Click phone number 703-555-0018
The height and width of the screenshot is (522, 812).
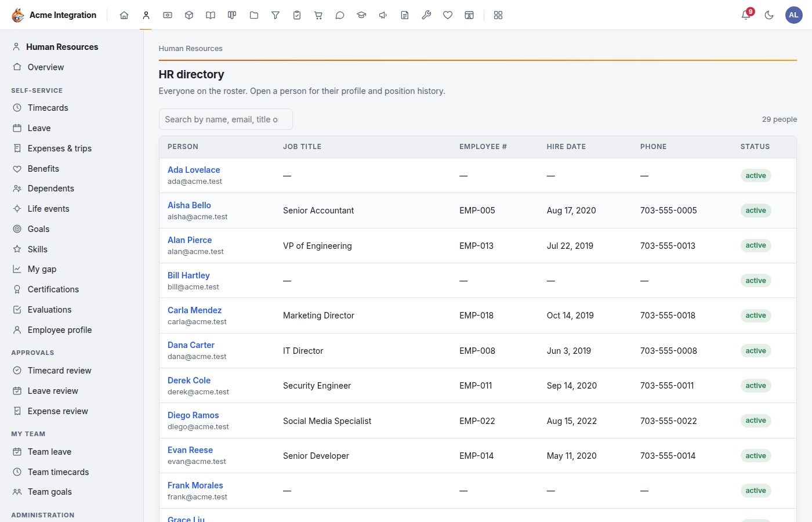pos(668,316)
